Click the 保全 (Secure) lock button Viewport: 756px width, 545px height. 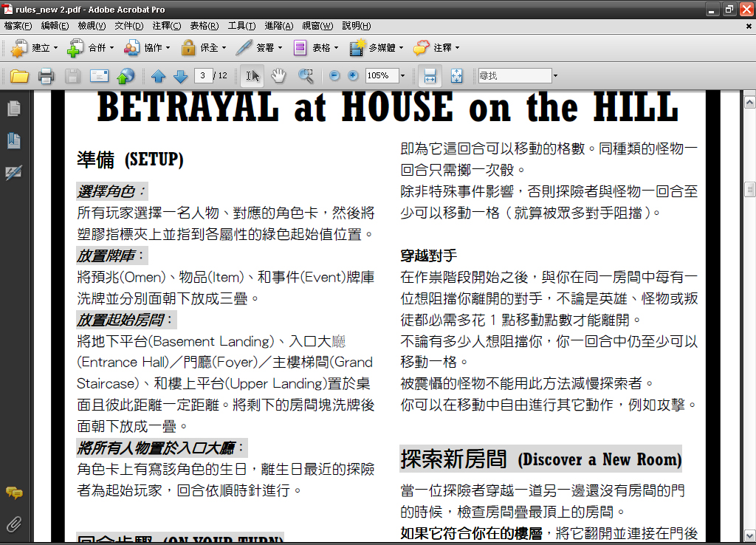point(199,48)
